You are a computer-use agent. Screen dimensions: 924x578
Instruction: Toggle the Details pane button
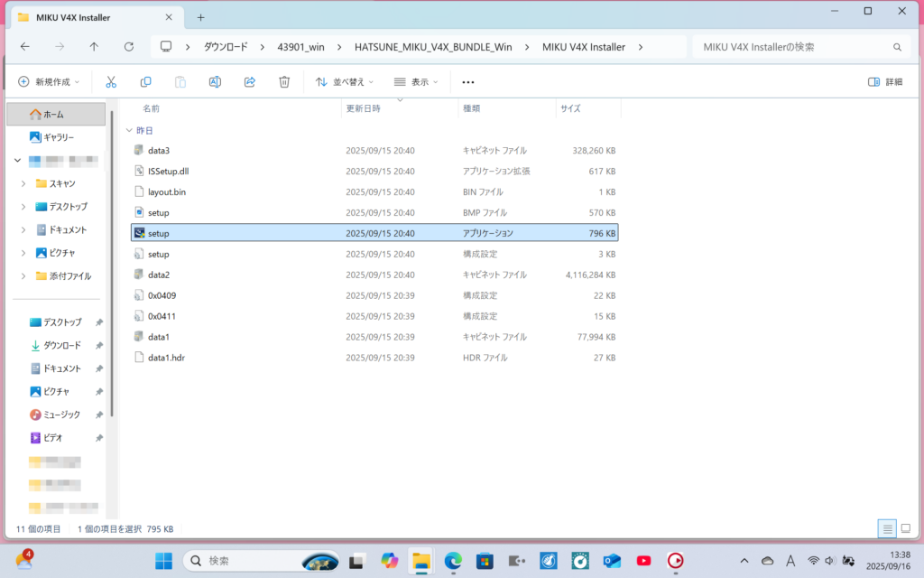coord(884,82)
